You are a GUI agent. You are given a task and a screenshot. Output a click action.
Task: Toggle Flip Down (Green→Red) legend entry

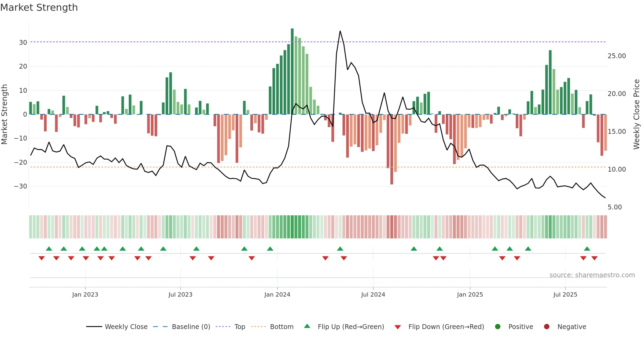[439, 327]
